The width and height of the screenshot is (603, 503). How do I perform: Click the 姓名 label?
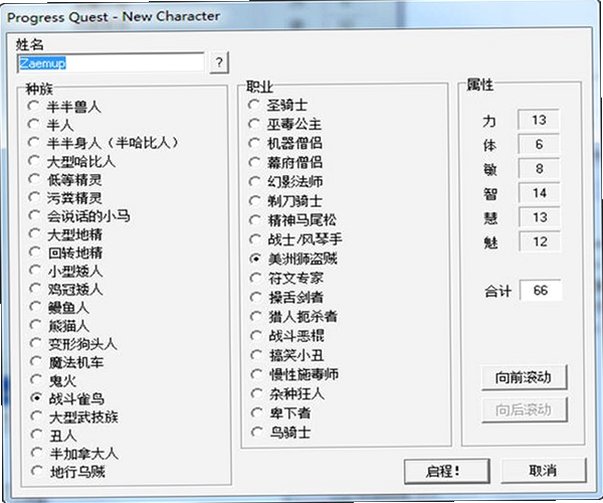point(30,45)
